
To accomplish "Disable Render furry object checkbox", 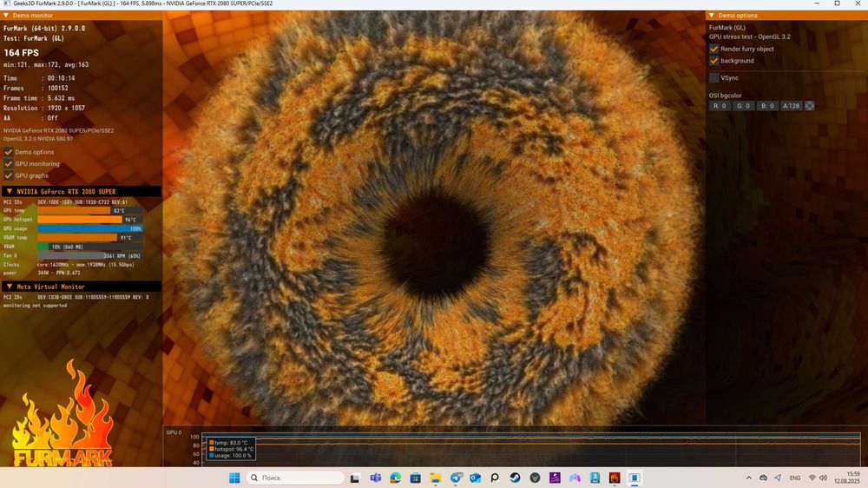I will click(x=714, y=49).
